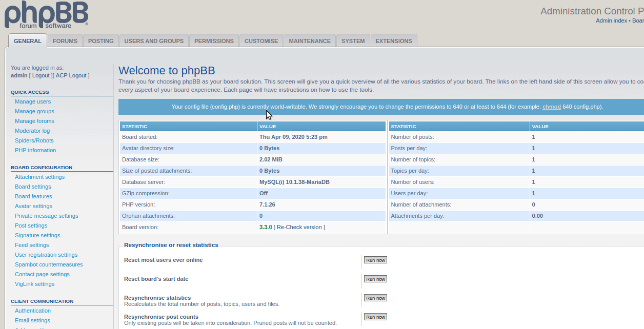Click the GZip compression Off value
644x329 pixels.
pos(264,193)
